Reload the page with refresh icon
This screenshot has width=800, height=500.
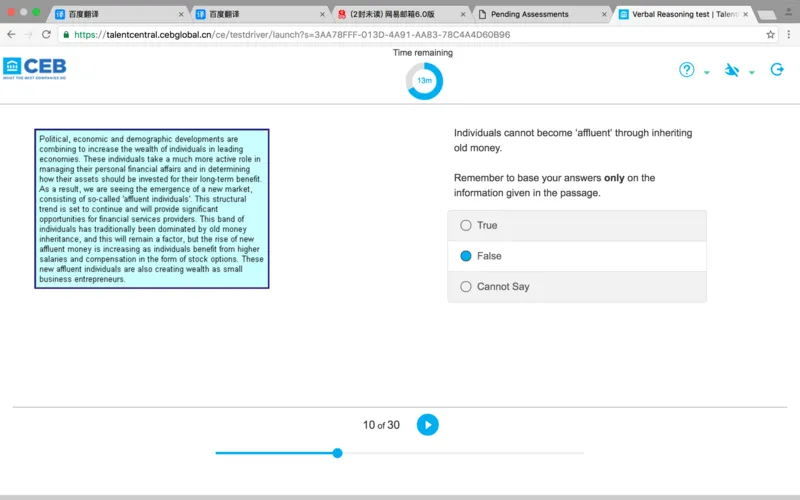click(46, 34)
